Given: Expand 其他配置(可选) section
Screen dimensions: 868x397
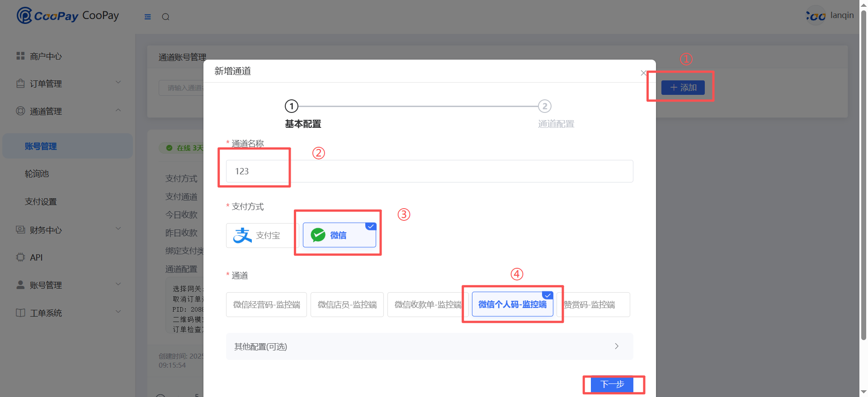Looking at the screenshot, I should tap(429, 346).
